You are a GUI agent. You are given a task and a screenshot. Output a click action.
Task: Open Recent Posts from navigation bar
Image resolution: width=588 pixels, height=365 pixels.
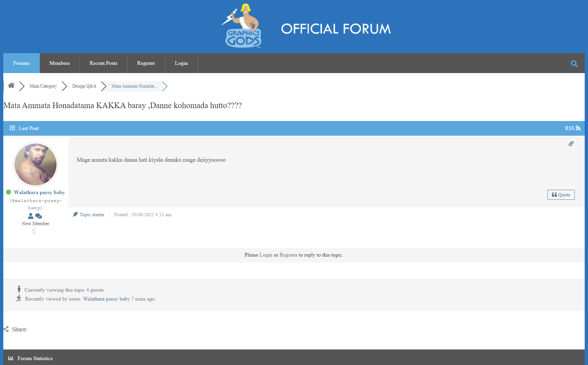click(103, 63)
